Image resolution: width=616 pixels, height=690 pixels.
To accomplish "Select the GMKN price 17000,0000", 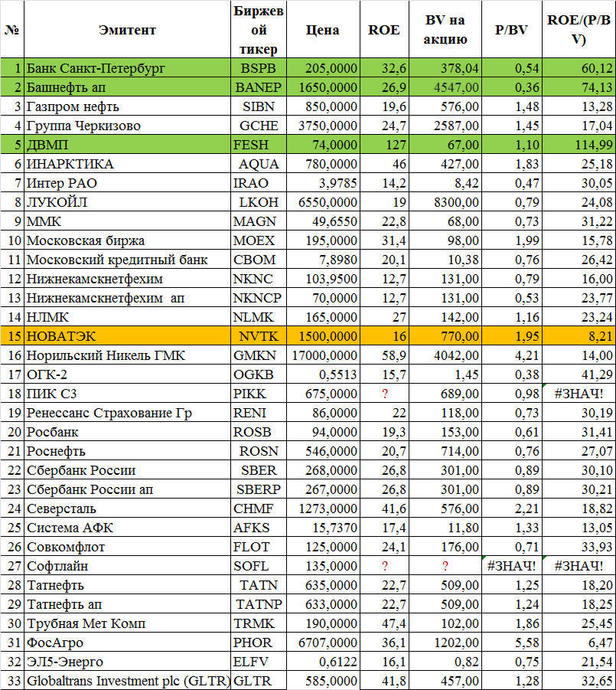I will click(x=323, y=355).
